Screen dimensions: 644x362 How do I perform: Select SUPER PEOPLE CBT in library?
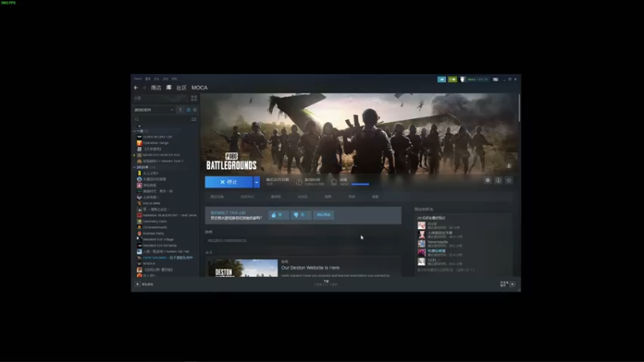tap(158, 137)
